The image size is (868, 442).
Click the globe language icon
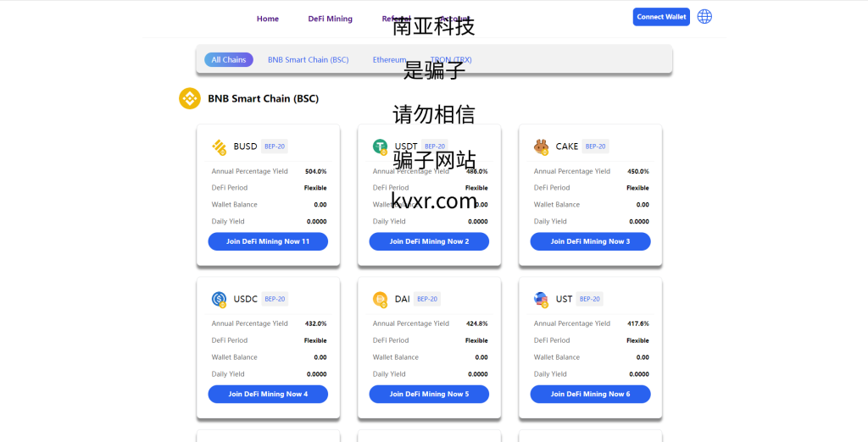pyautogui.click(x=704, y=17)
